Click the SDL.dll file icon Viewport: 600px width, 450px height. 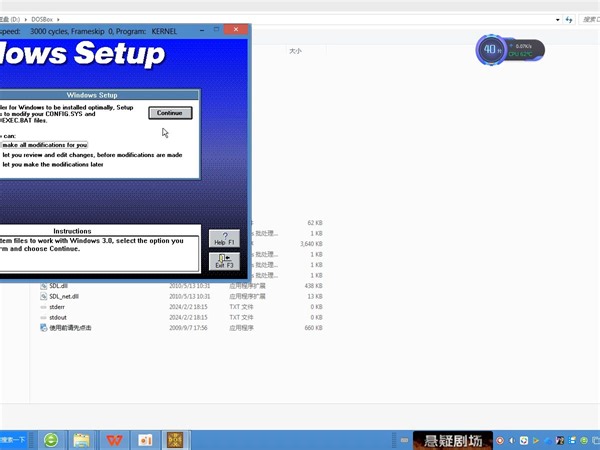coord(44,286)
